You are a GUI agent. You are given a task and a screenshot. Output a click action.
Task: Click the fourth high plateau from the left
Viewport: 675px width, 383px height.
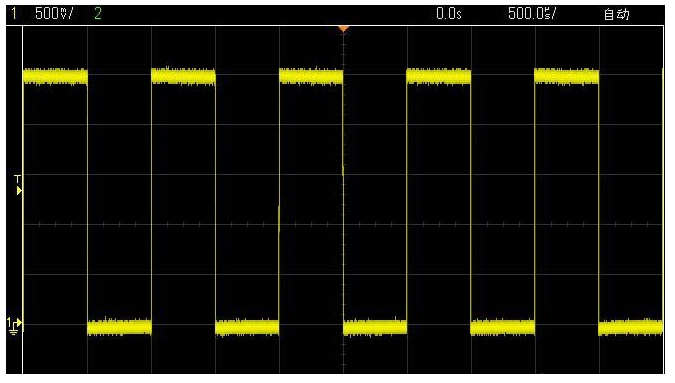tap(438, 77)
